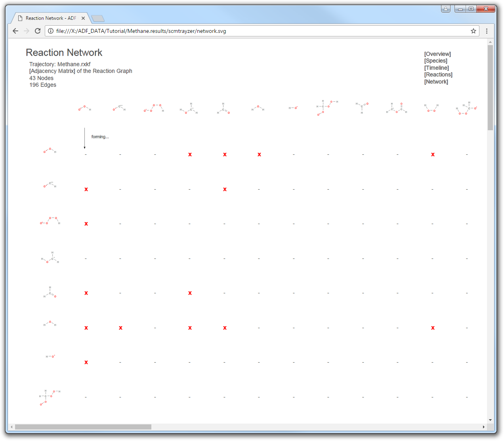Screen dimensions: 504x441
Task: Click the 'Reaction Network' page heading
Action: [x=64, y=53]
